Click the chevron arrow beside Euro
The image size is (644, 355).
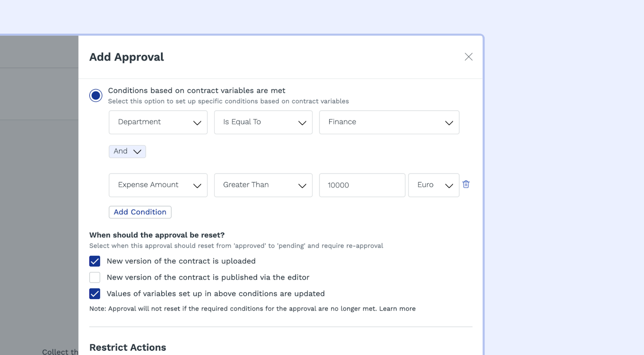(x=449, y=186)
